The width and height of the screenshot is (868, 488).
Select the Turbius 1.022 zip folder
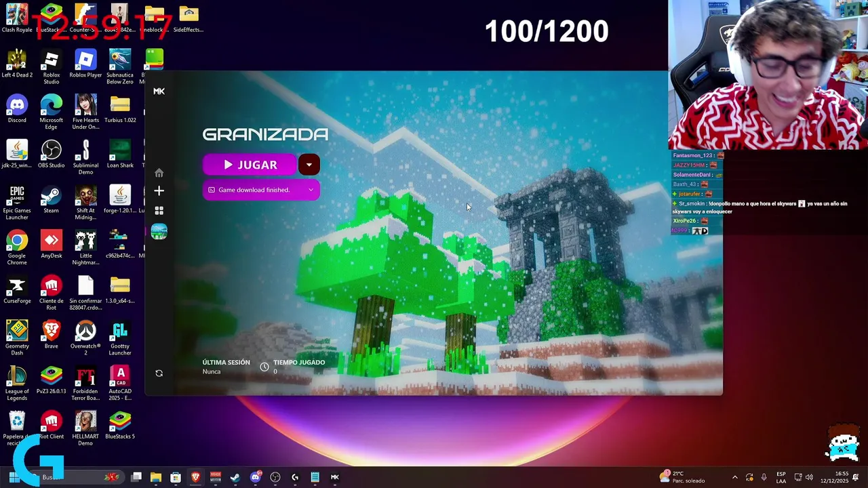click(x=120, y=109)
